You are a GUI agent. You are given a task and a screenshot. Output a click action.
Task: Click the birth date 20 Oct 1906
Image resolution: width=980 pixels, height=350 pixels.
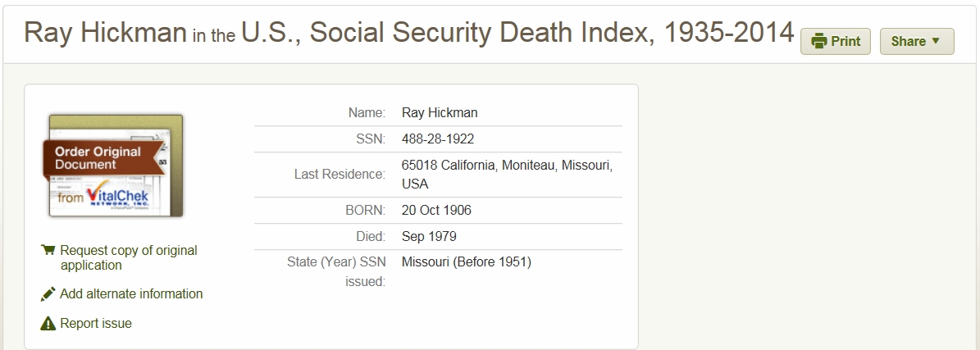click(x=436, y=210)
